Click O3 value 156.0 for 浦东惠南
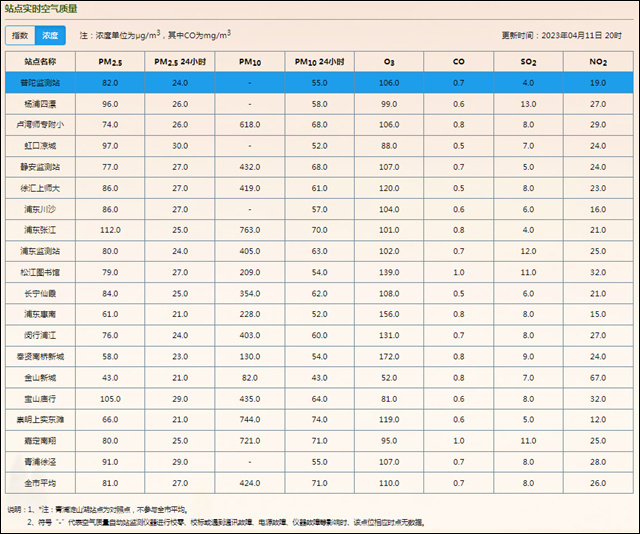640x534 pixels. pyautogui.click(x=389, y=314)
